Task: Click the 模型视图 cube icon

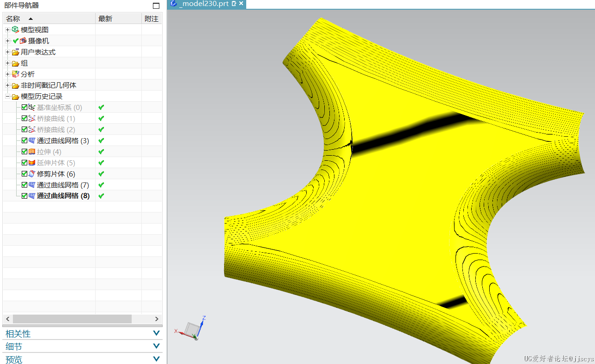Action: pos(15,30)
